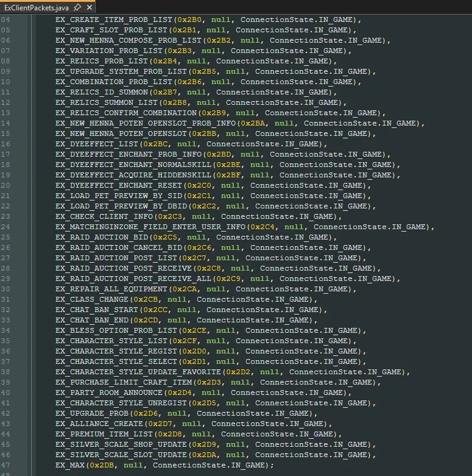Click EX_MAX enum constant
472x476 pixels.
click(x=70, y=466)
